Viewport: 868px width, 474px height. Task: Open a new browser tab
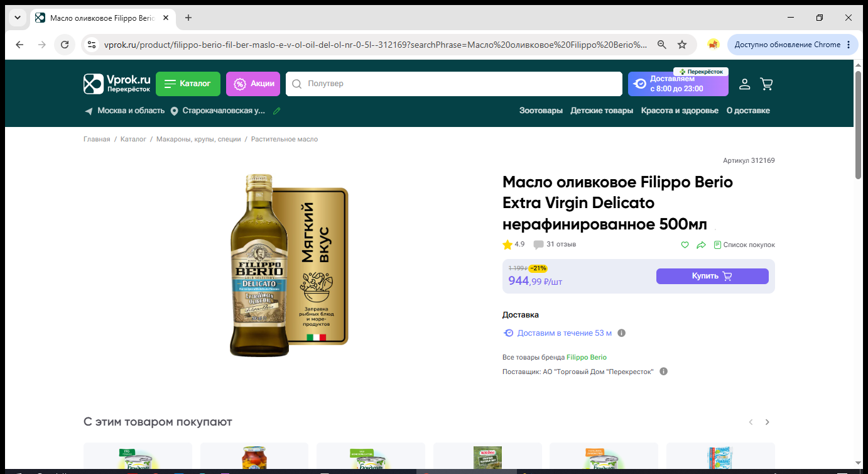point(188,18)
